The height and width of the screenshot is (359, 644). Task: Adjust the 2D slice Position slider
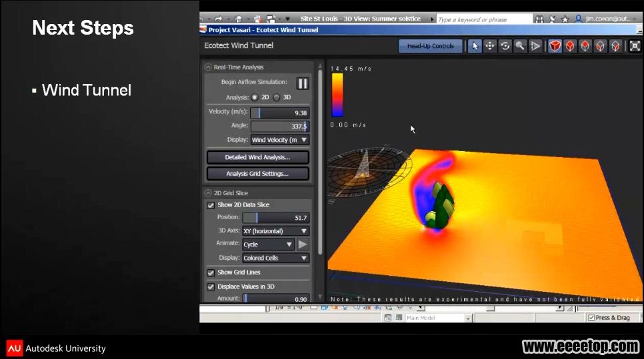tap(275, 218)
